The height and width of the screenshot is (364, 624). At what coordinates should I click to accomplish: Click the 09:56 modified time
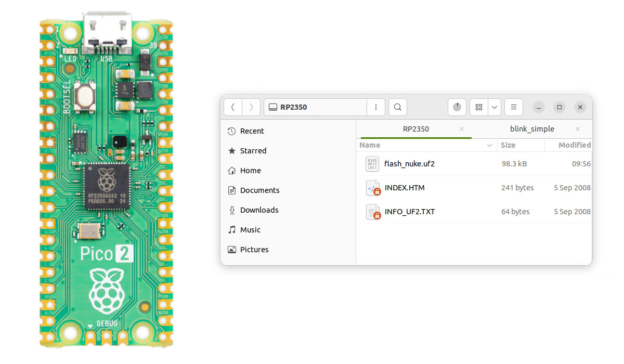pyautogui.click(x=581, y=164)
